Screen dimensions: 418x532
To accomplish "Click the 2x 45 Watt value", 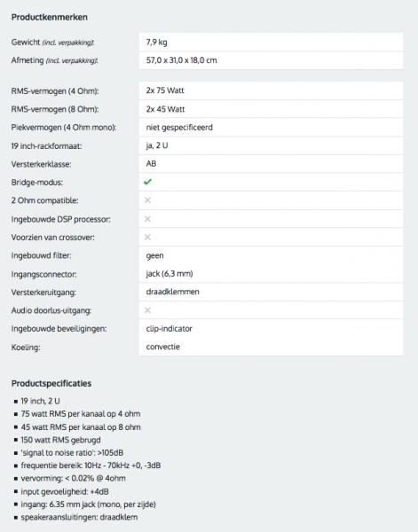I will click(x=165, y=109).
